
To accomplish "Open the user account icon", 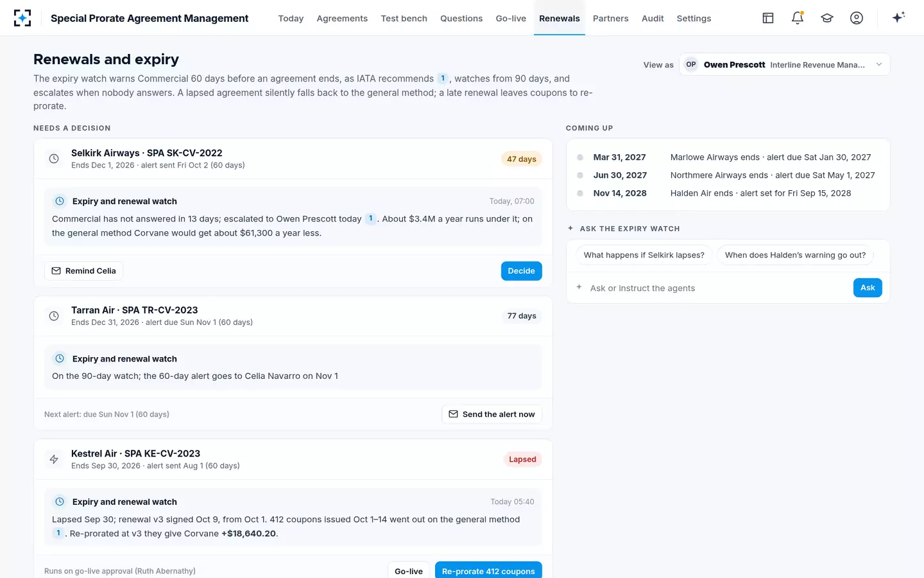I will (857, 18).
